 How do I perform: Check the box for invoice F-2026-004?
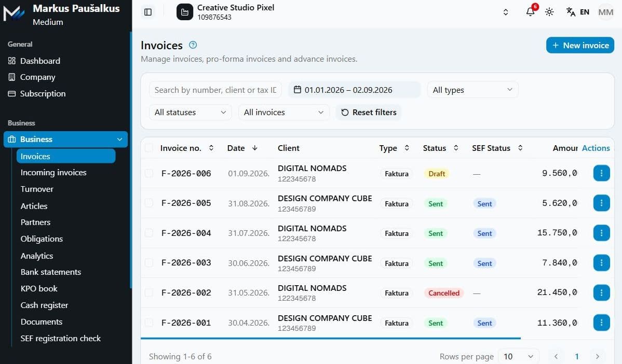tap(149, 233)
